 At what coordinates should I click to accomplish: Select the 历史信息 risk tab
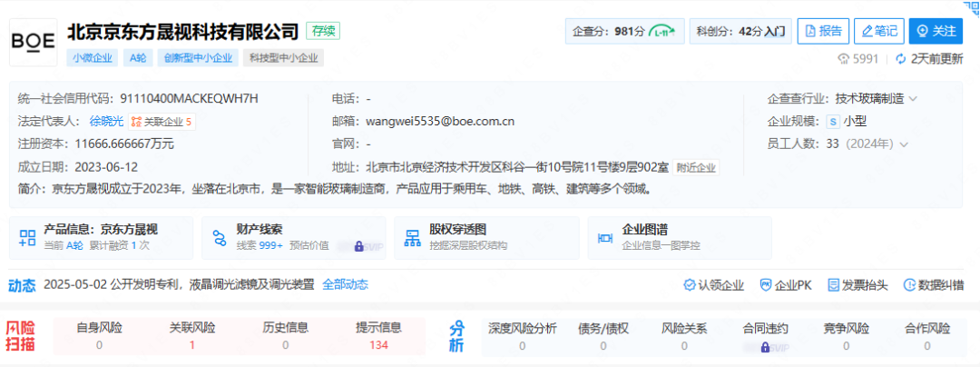tap(285, 336)
